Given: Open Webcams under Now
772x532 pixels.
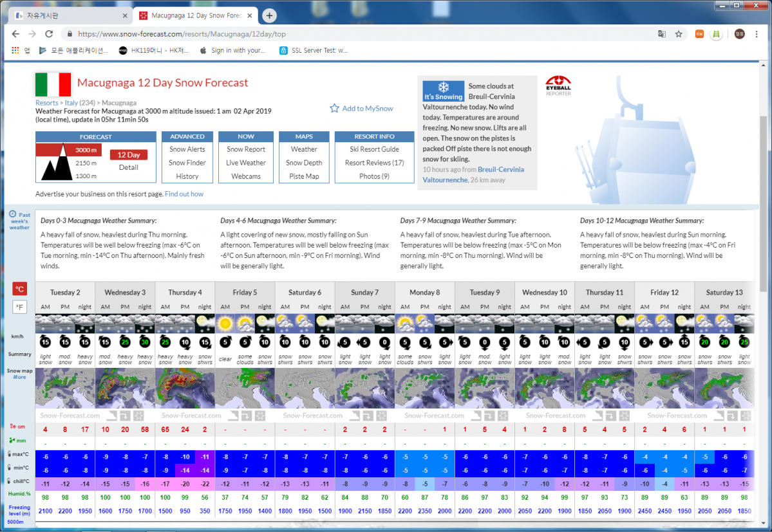Looking at the screenshot, I should coord(246,176).
